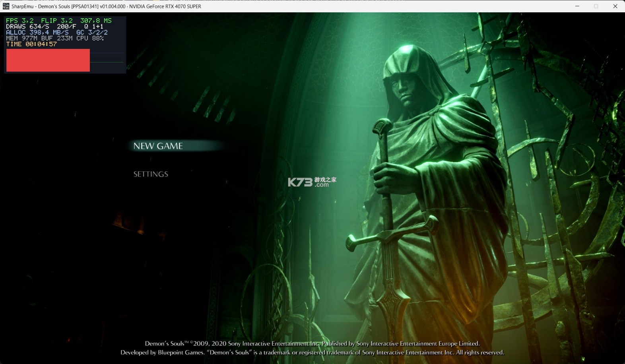Minimize the SharpEmu window

pyautogui.click(x=577, y=6)
